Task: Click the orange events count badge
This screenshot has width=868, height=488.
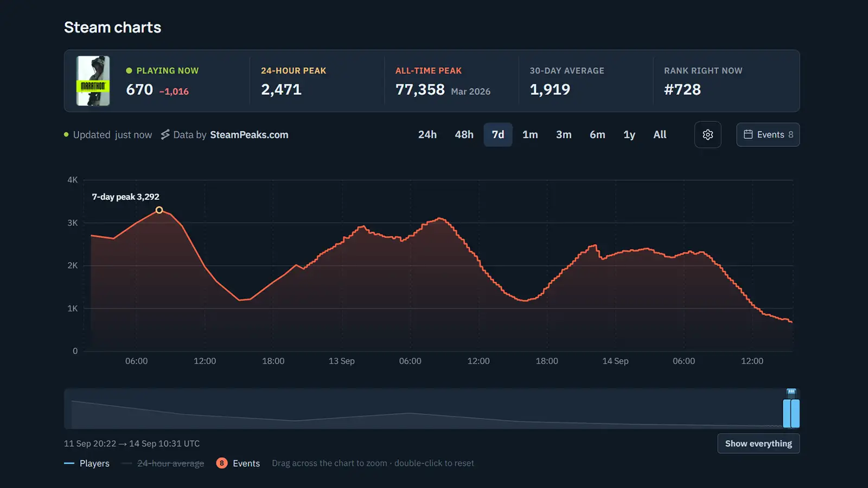Action: [221, 463]
